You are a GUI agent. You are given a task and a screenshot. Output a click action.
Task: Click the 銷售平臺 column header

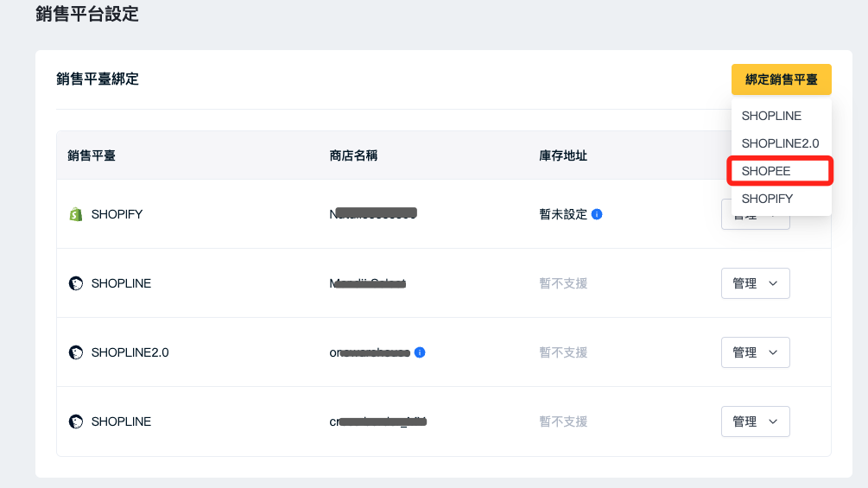click(92, 155)
